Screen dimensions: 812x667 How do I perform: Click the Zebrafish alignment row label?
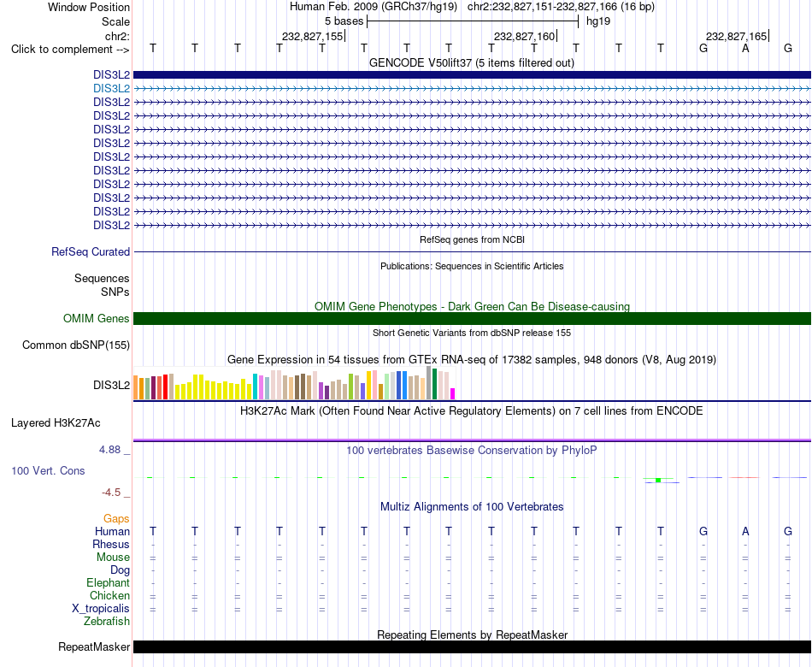click(107, 621)
